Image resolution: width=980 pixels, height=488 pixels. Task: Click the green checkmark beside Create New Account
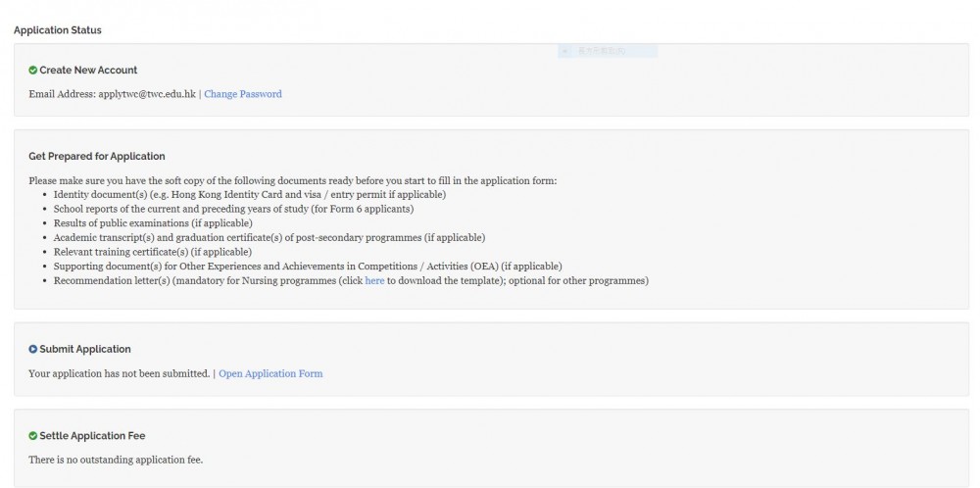[33, 71]
